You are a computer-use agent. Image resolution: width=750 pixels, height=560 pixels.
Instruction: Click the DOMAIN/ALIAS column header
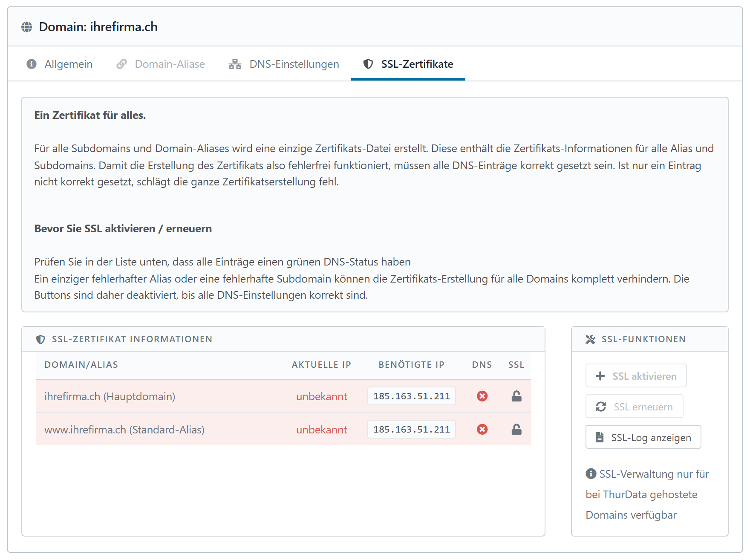81,365
